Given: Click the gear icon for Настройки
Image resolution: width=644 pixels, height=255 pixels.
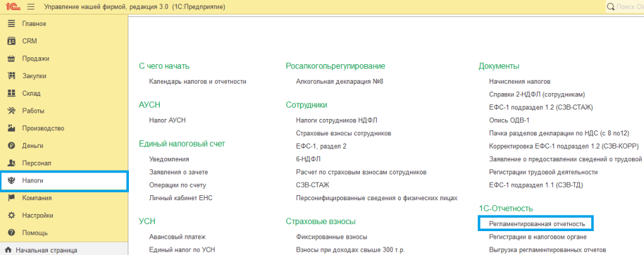Looking at the screenshot, I should (11, 215).
